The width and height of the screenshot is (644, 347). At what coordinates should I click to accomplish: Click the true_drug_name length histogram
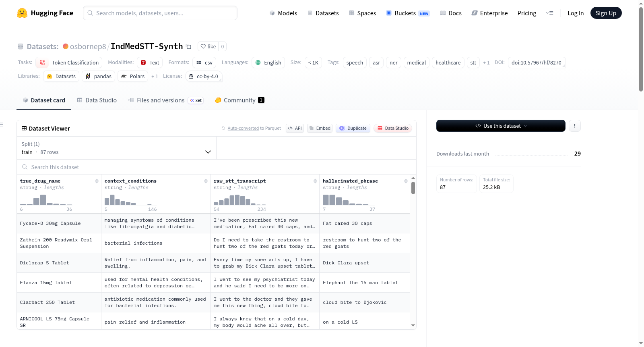(x=46, y=200)
